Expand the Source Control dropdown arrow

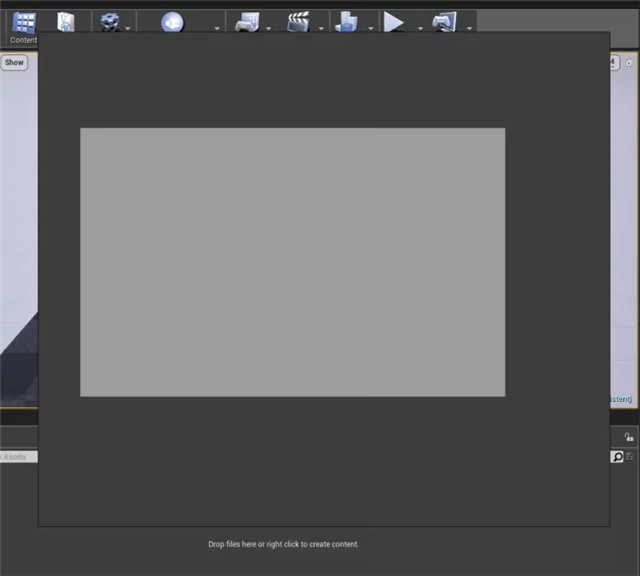click(217, 29)
